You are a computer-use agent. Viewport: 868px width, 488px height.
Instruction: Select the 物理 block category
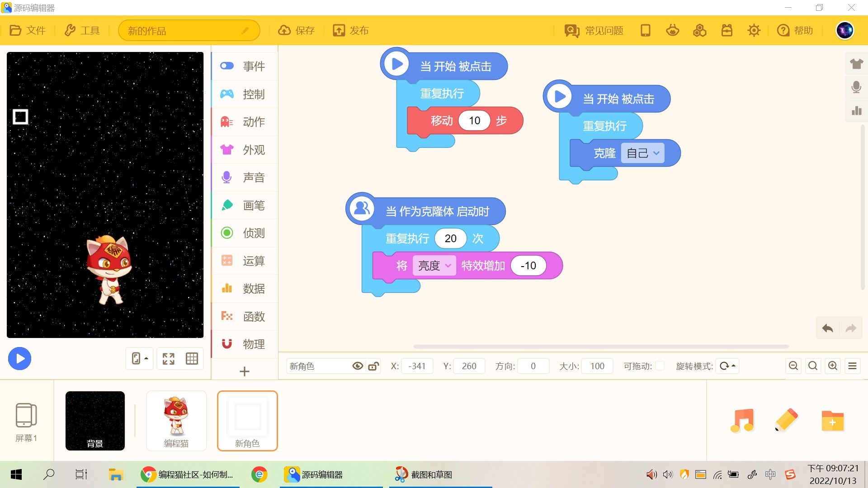(x=245, y=344)
